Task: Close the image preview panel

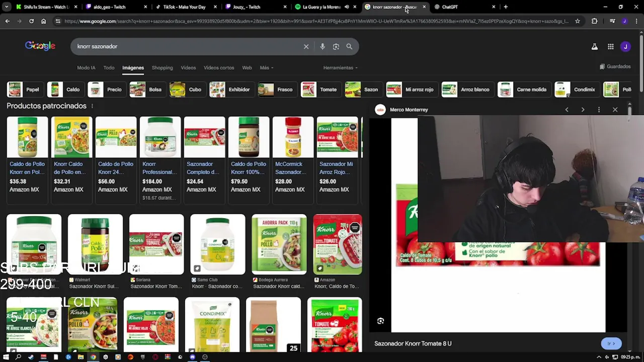Action: coord(615,110)
